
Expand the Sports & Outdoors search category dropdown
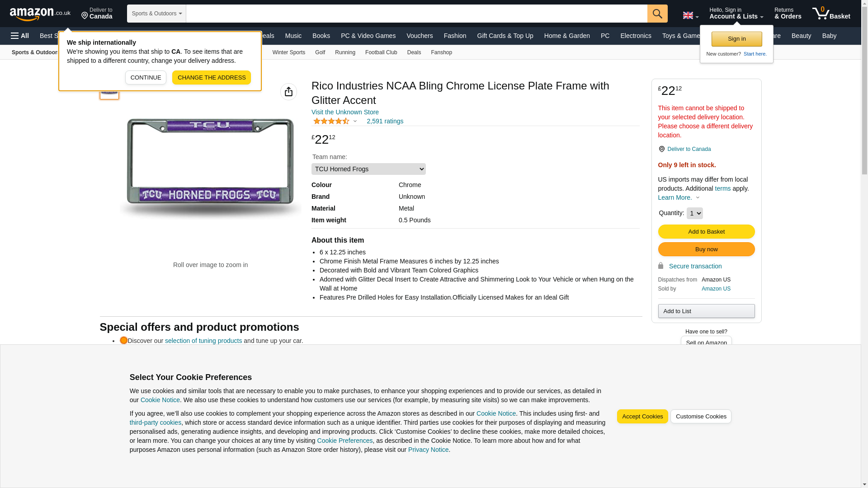pyautogui.click(x=156, y=14)
